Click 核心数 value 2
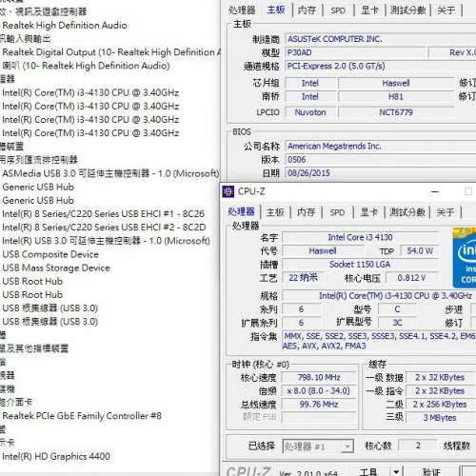The width and height of the screenshot is (476, 476). 418,446
